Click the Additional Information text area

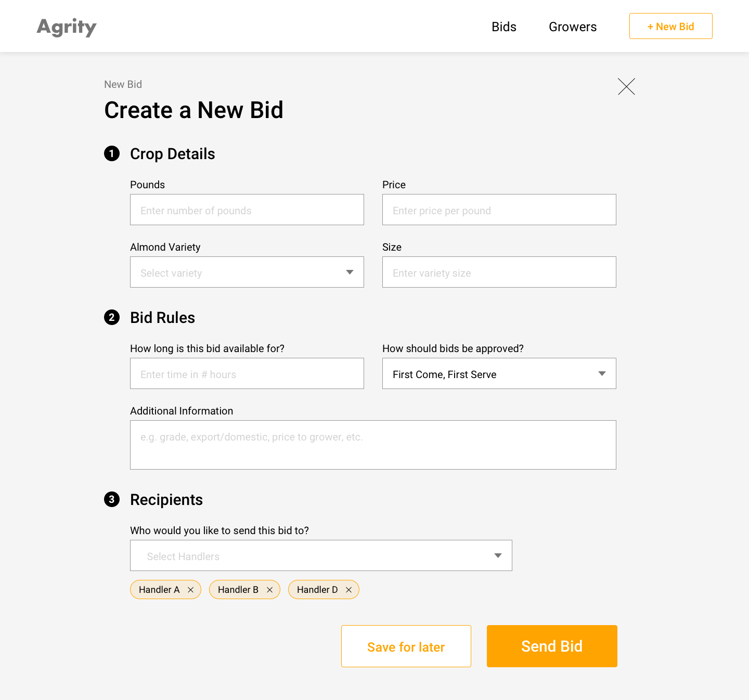373,445
